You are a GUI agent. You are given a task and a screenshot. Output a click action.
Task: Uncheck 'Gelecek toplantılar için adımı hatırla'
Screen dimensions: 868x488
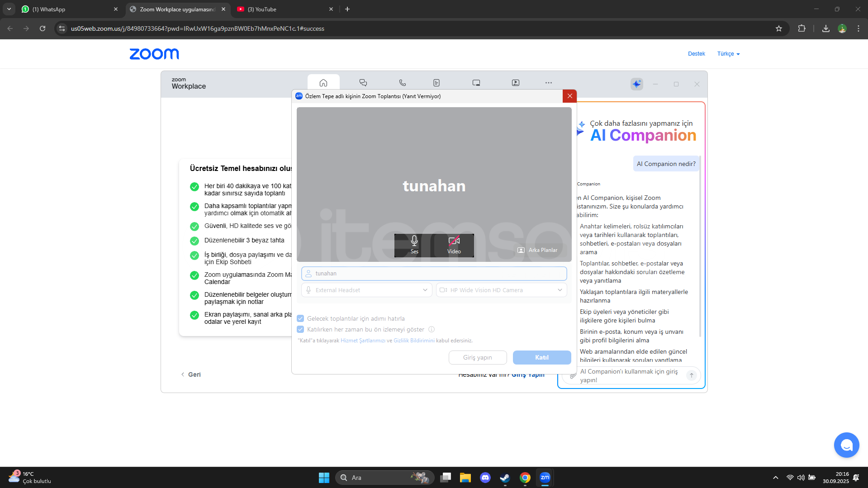300,319
